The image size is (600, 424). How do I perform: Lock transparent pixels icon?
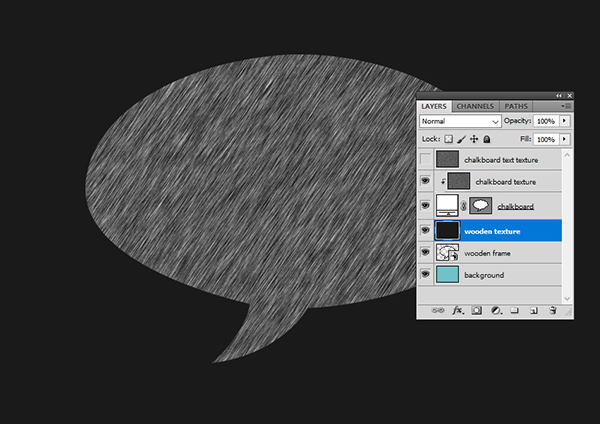click(x=448, y=139)
